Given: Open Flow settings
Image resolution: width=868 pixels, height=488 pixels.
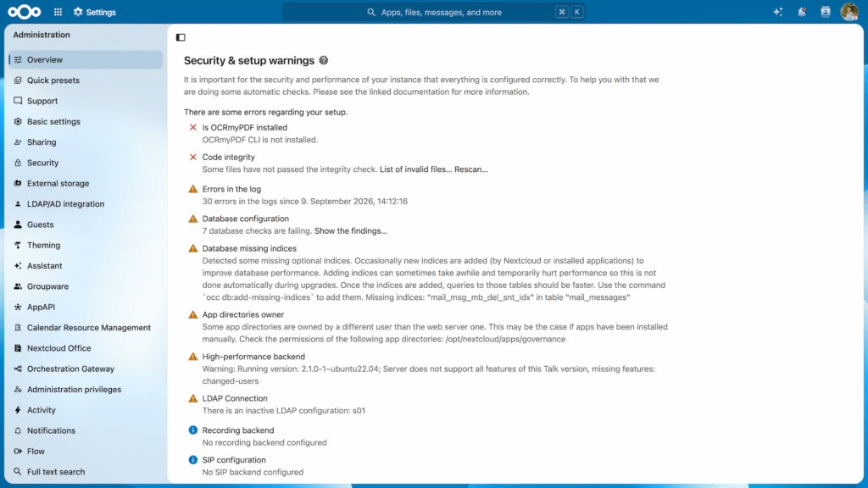Looking at the screenshot, I should click(x=86, y=452).
